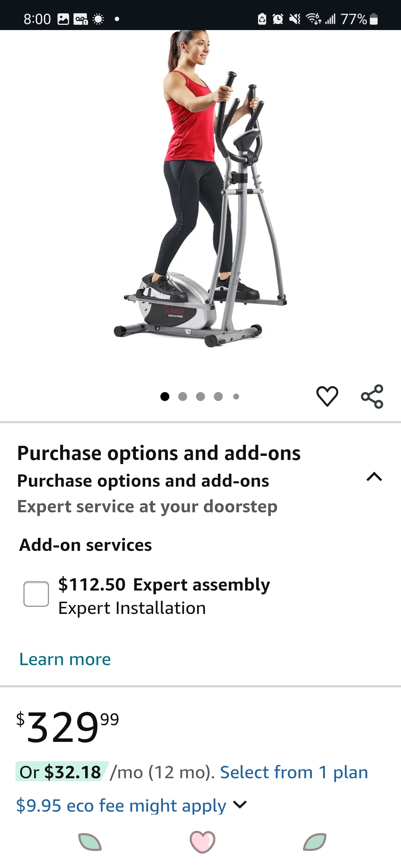Tap the battery indicator icon

[x=374, y=19]
